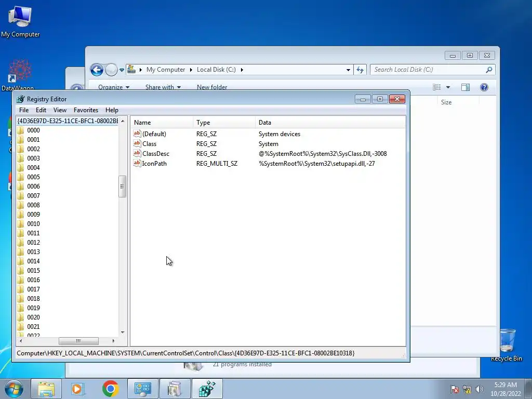Open the Help menu in Registry Editor
Viewport: 532px width, 399px height.
pos(112,110)
